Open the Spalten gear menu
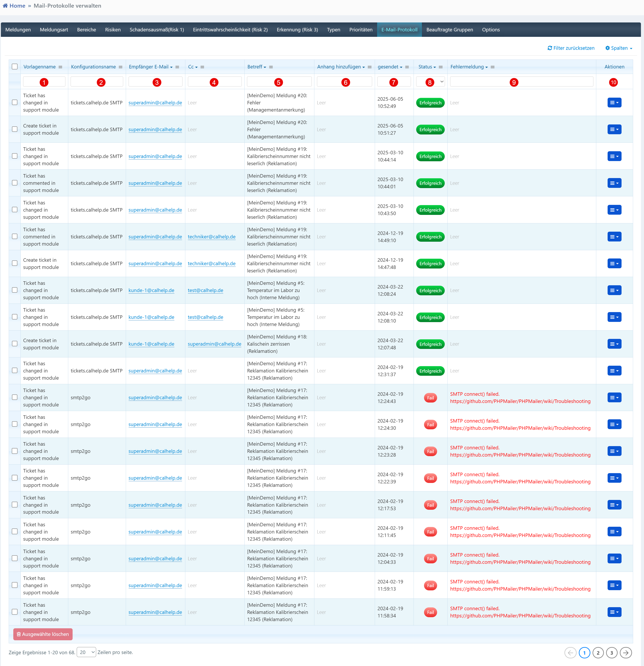Screen dimensions: 644x666 [618, 48]
